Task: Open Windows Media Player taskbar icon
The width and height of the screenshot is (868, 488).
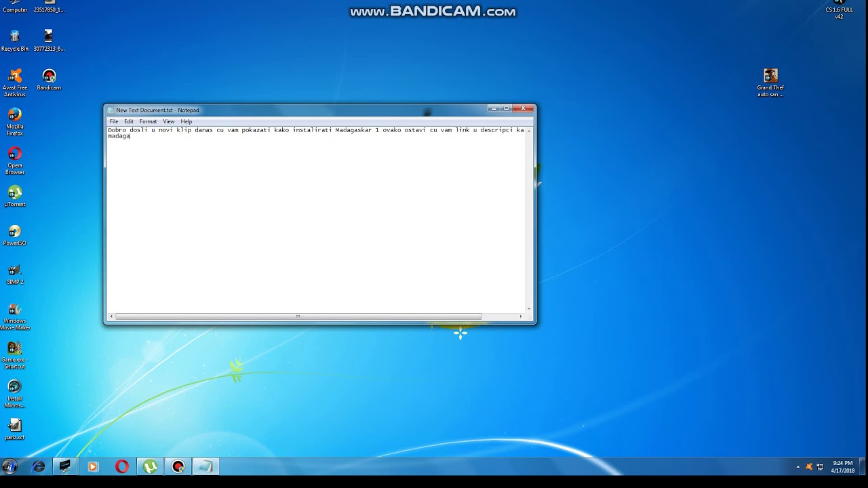Action: 93,466
